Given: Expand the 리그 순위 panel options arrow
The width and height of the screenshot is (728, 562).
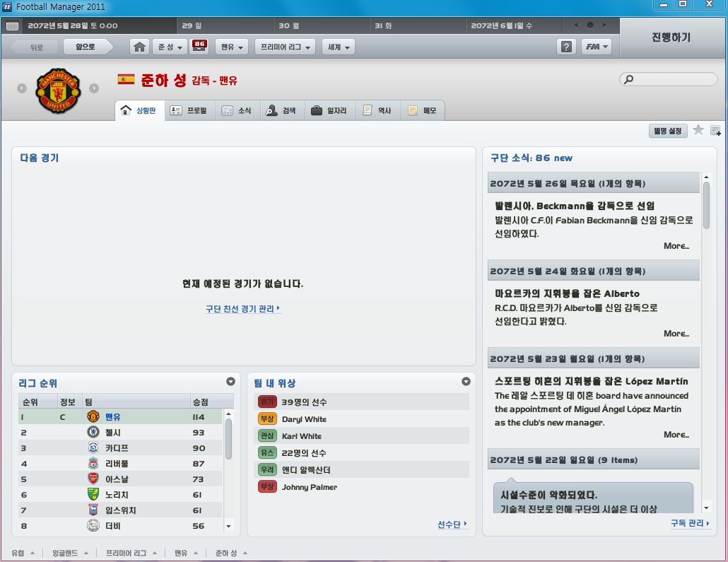Looking at the screenshot, I should click(x=230, y=382).
